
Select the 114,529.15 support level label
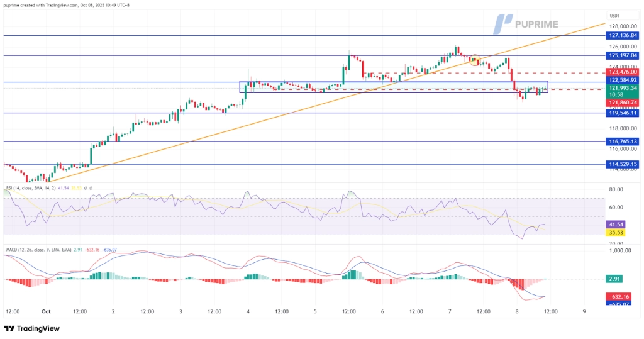pyautogui.click(x=623, y=164)
